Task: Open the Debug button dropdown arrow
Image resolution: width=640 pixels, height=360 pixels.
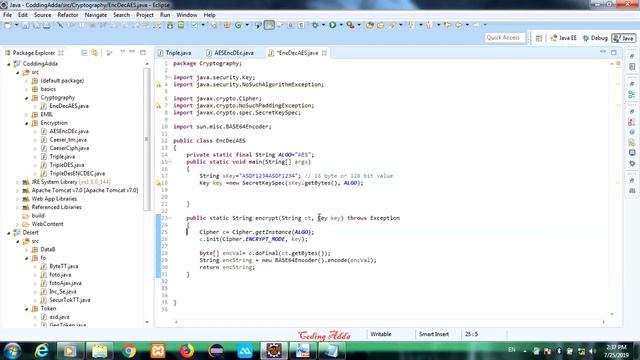Action: pyautogui.click(x=323, y=25)
